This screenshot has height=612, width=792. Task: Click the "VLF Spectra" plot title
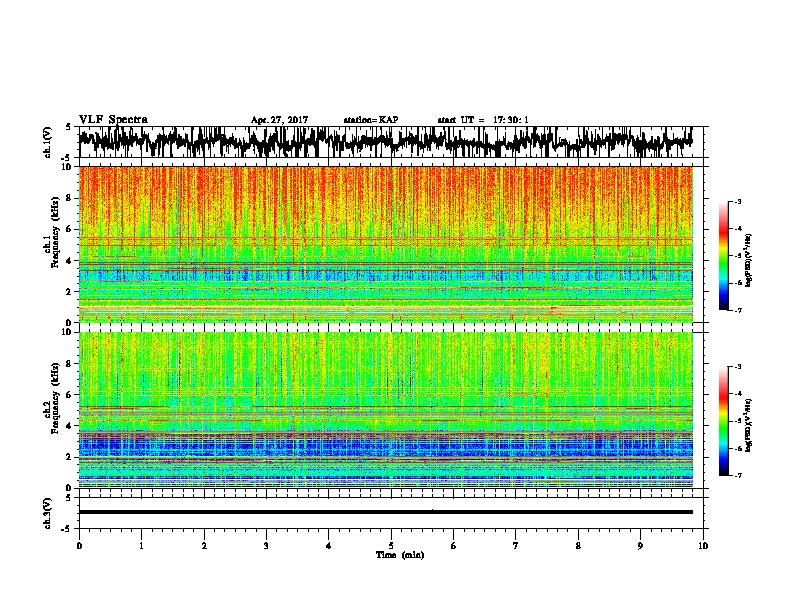[113, 119]
